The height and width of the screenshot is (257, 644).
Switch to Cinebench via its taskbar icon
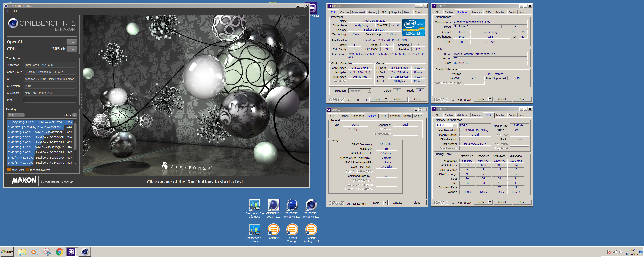point(85,252)
